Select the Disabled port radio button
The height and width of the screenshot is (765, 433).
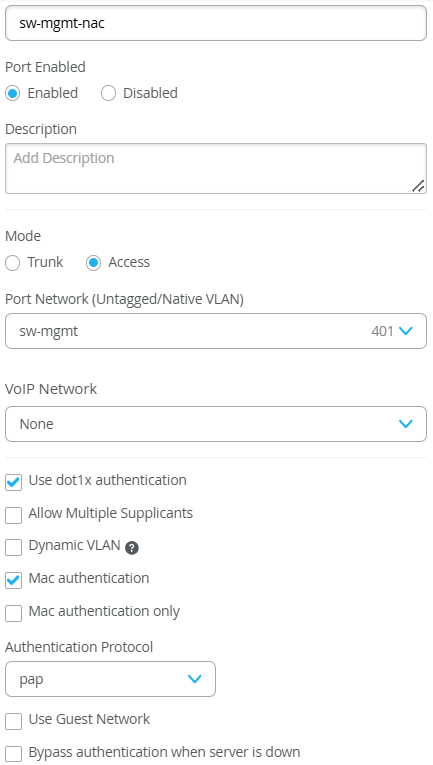(x=108, y=93)
